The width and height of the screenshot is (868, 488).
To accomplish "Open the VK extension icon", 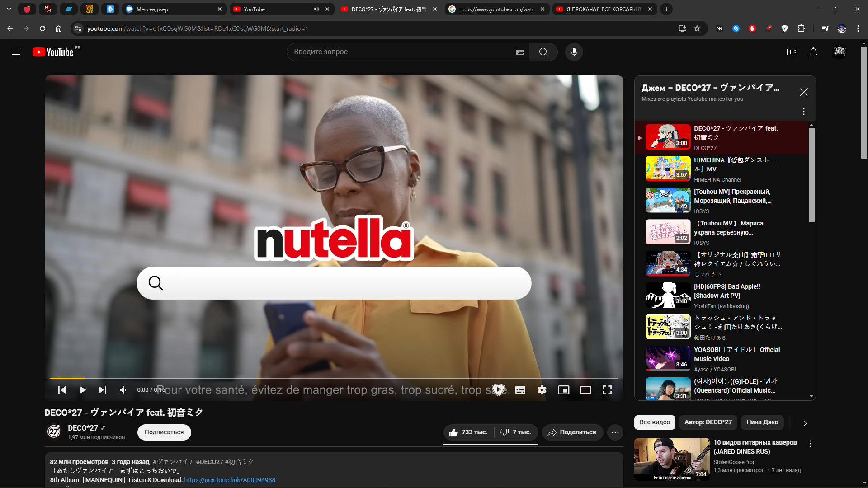I will click(x=720, y=28).
